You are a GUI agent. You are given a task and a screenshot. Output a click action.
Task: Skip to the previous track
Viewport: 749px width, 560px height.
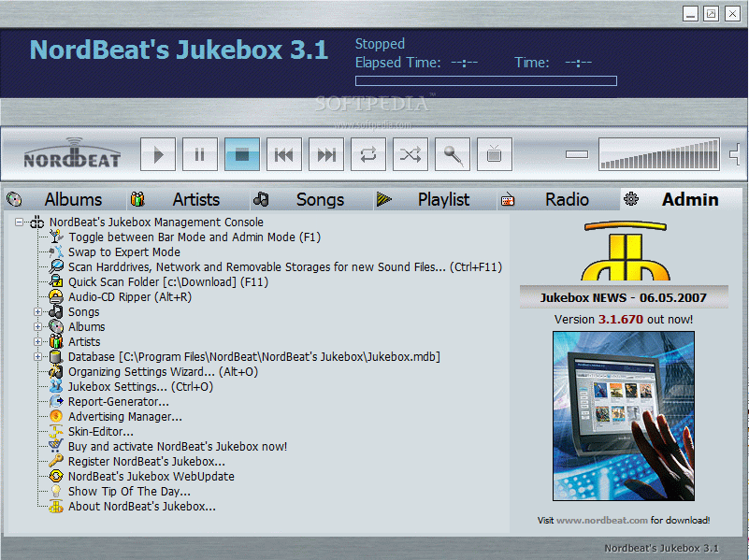(284, 154)
